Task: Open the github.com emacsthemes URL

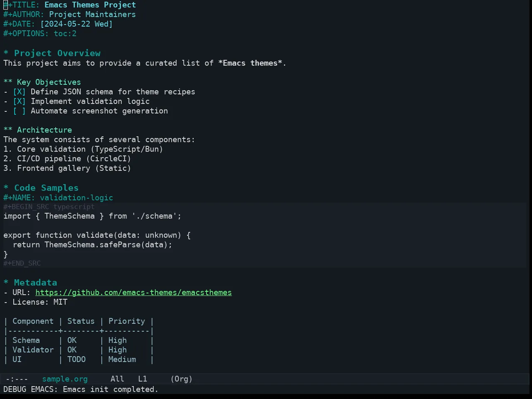Action: (133, 293)
